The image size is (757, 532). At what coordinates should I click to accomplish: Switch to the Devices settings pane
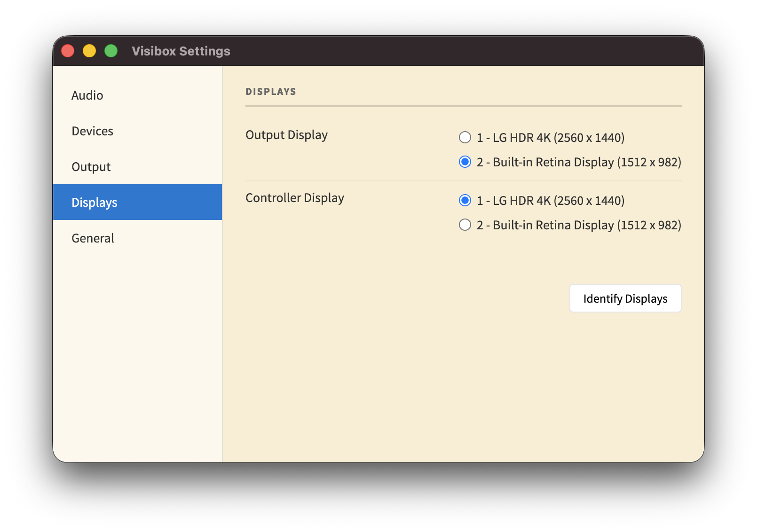[93, 131]
